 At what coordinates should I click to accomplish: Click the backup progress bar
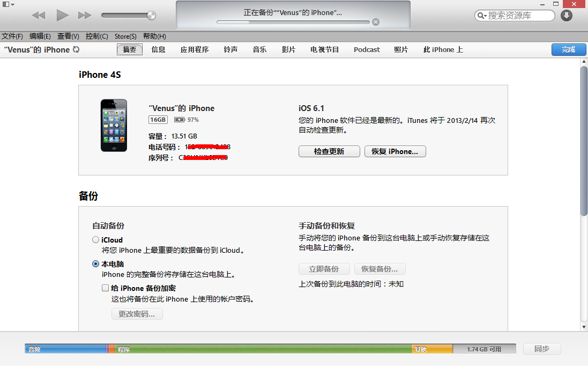[293, 22]
